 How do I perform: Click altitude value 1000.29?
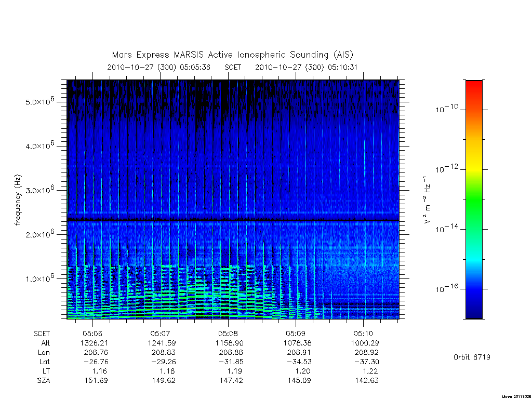tap(365, 343)
